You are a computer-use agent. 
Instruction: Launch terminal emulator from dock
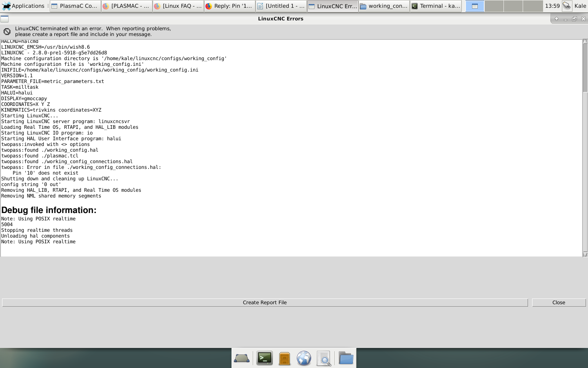tap(265, 358)
